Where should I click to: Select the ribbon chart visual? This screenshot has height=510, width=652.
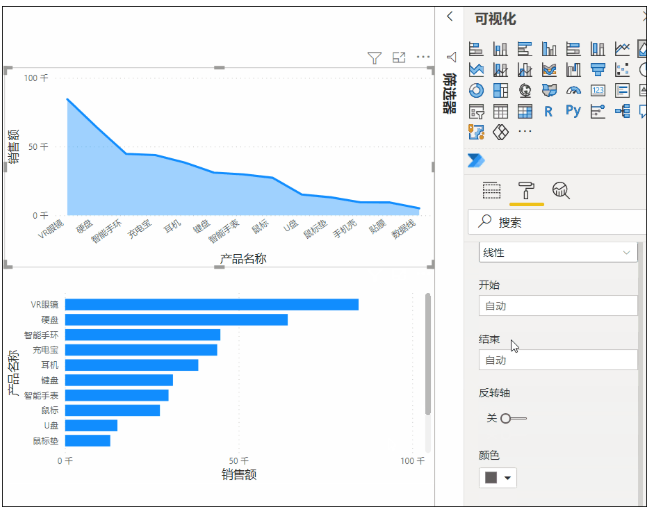pyautogui.click(x=549, y=69)
